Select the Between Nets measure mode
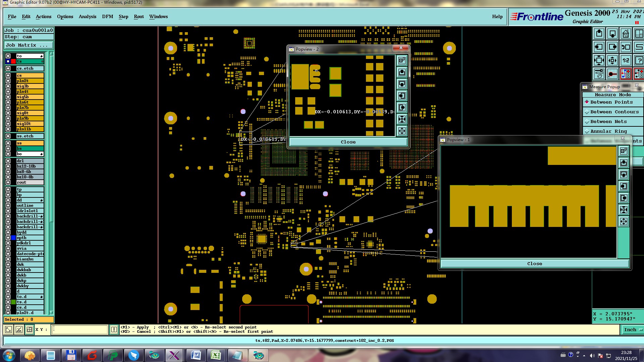Screen dimensions: 644x362 608,122
